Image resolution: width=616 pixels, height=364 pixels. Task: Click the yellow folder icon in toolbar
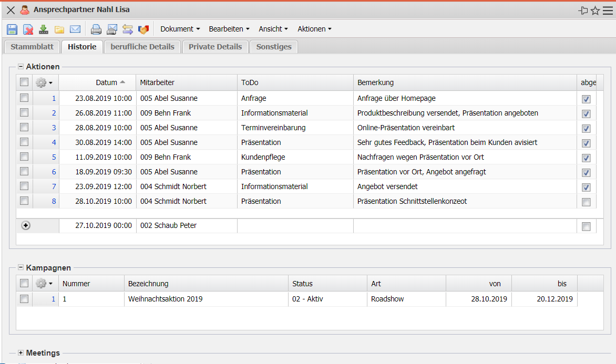59,29
